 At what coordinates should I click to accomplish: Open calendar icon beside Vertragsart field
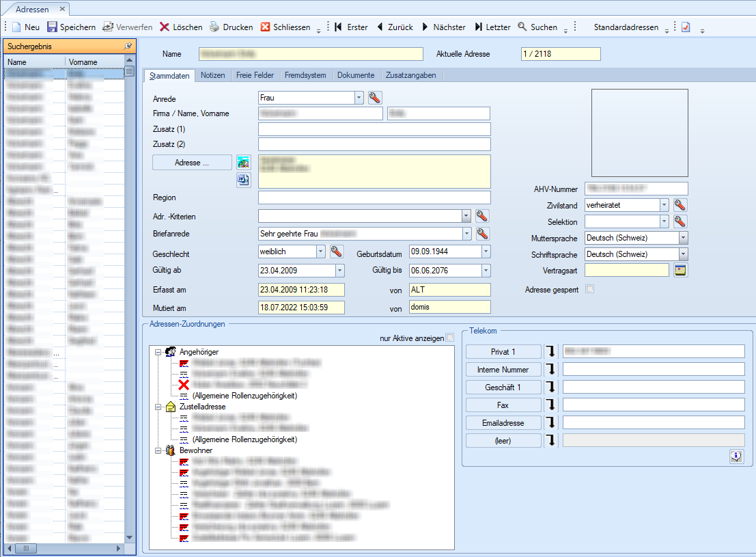(x=680, y=271)
